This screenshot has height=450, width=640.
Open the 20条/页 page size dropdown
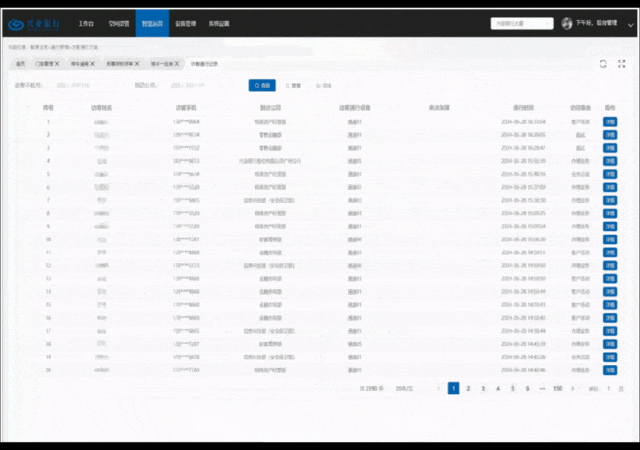(x=406, y=387)
